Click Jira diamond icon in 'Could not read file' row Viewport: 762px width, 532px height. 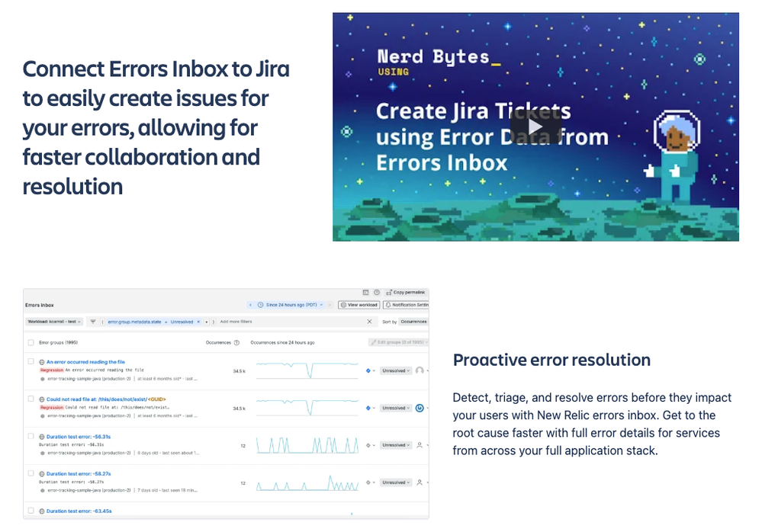tap(368, 409)
